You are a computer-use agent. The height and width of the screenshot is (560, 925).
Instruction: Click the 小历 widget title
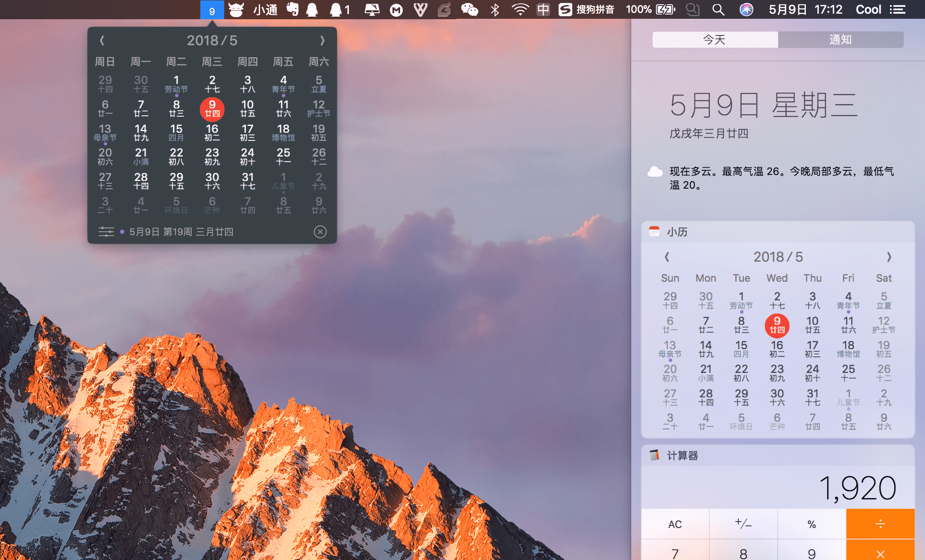click(677, 232)
